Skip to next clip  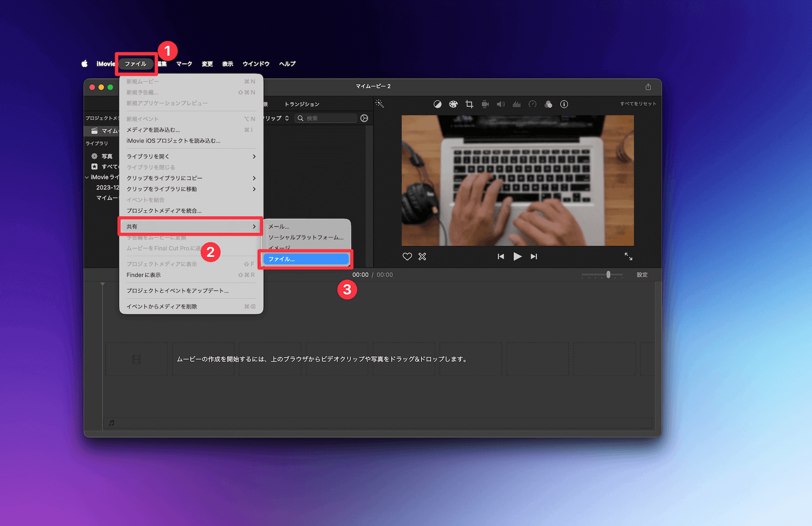coord(534,256)
